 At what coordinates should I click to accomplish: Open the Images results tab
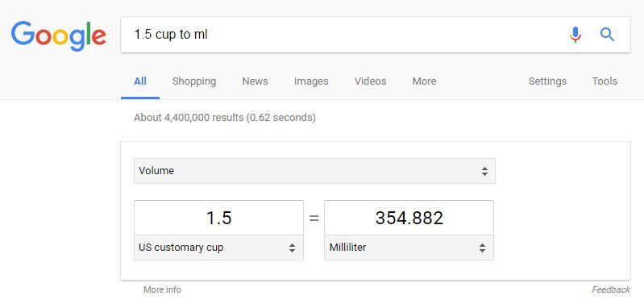311,81
